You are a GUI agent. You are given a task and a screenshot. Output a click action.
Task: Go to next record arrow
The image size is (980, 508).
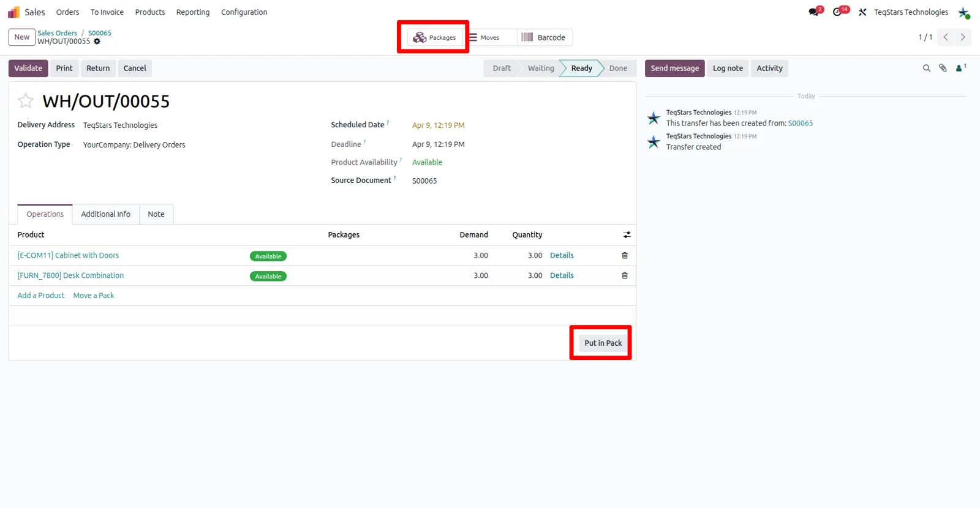point(963,37)
